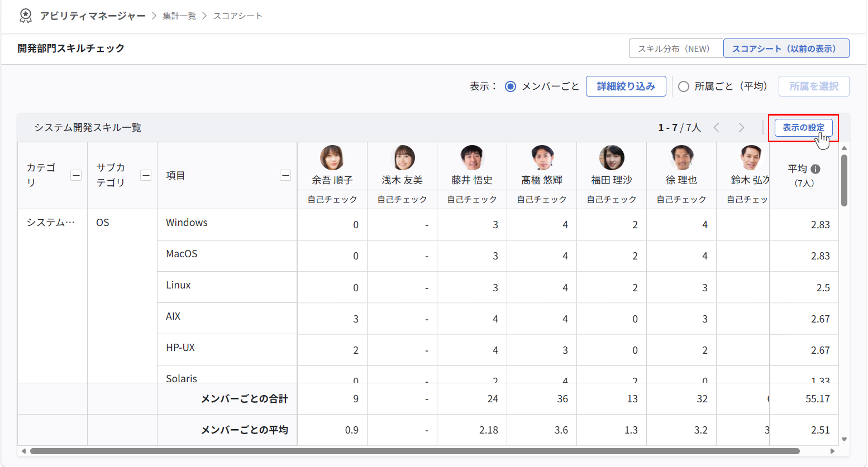The height and width of the screenshot is (467, 868).
Task: Click 福田 理沙 avatar
Action: [x=612, y=158]
